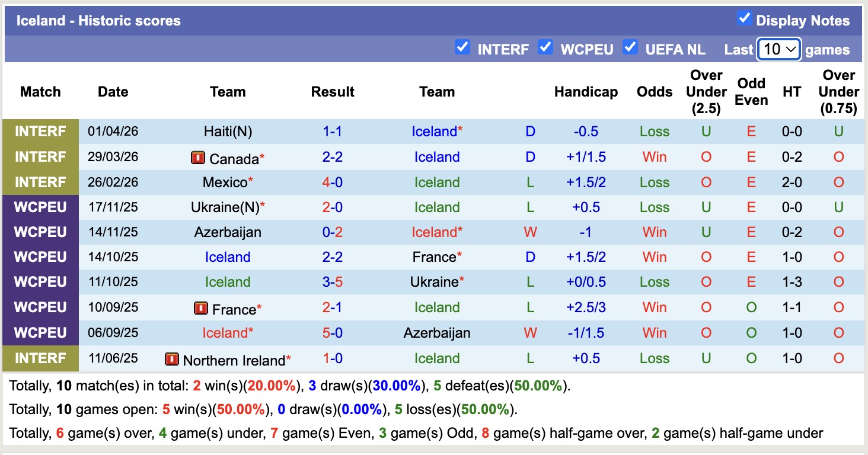The image size is (868, 455).
Task: Select Azerbaijan in the 14/11/25 row
Action: tap(228, 232)
